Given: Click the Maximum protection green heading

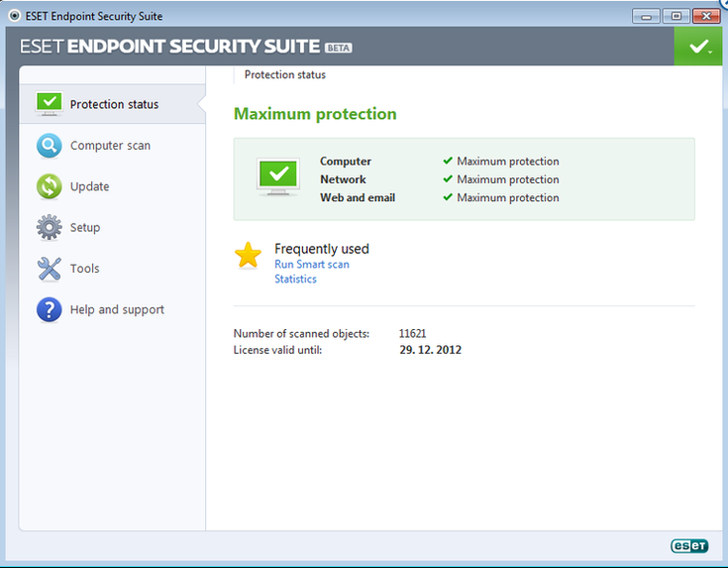Looking at the screenshot, I should click(x=315, y=114).
